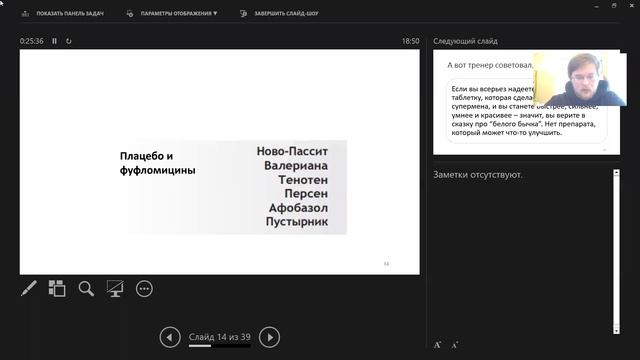Reset the slide timer
Viewport: 640px width, 360px height.
click(69, 41)
